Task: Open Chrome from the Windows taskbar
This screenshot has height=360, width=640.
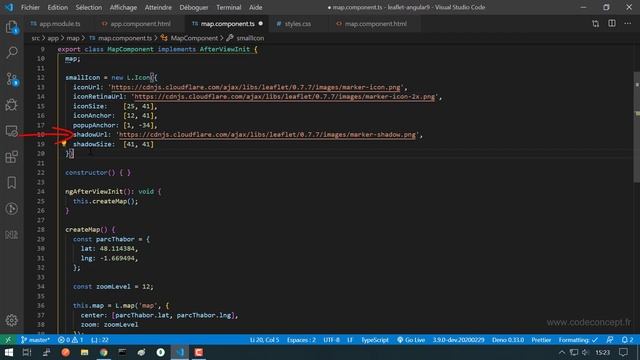Action: tap(104, 352)
